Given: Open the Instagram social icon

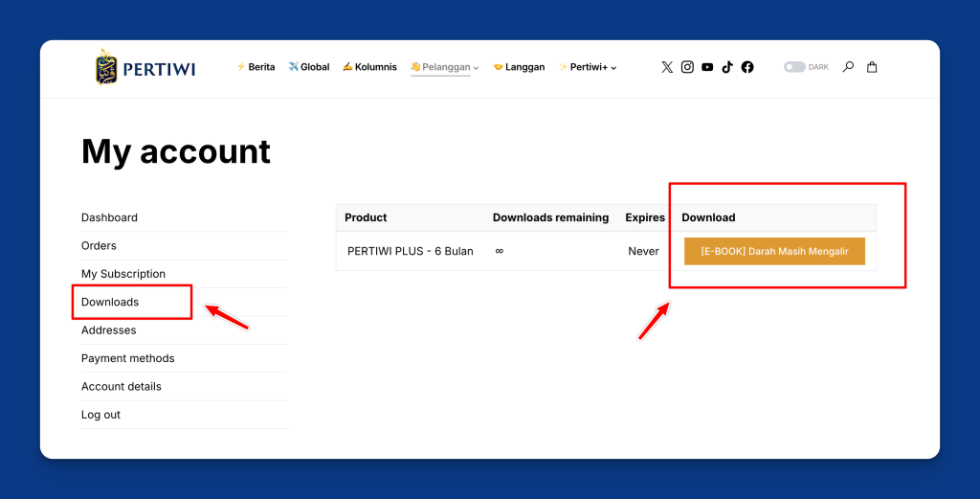Looking at the screenshot, I should tap(687, 67).
